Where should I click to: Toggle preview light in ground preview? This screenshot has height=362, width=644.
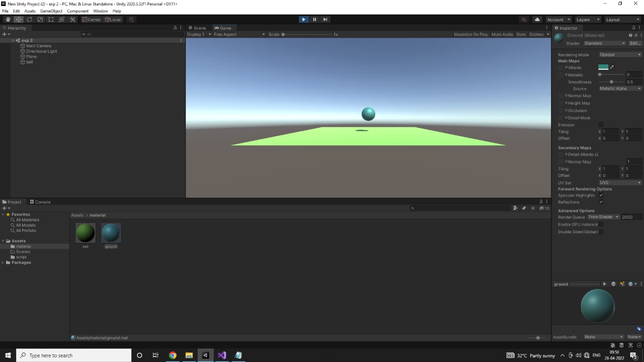coord(622,284)
